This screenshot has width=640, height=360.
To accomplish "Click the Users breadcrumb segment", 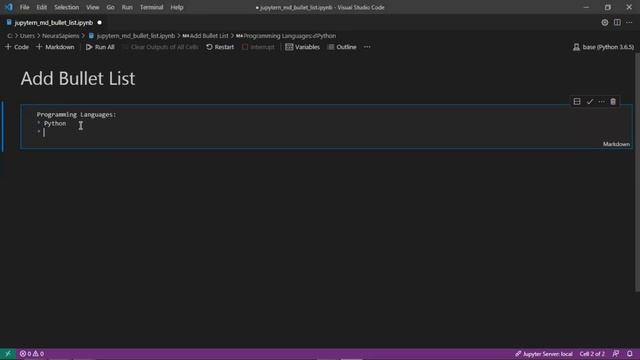I will coord(27,36).
